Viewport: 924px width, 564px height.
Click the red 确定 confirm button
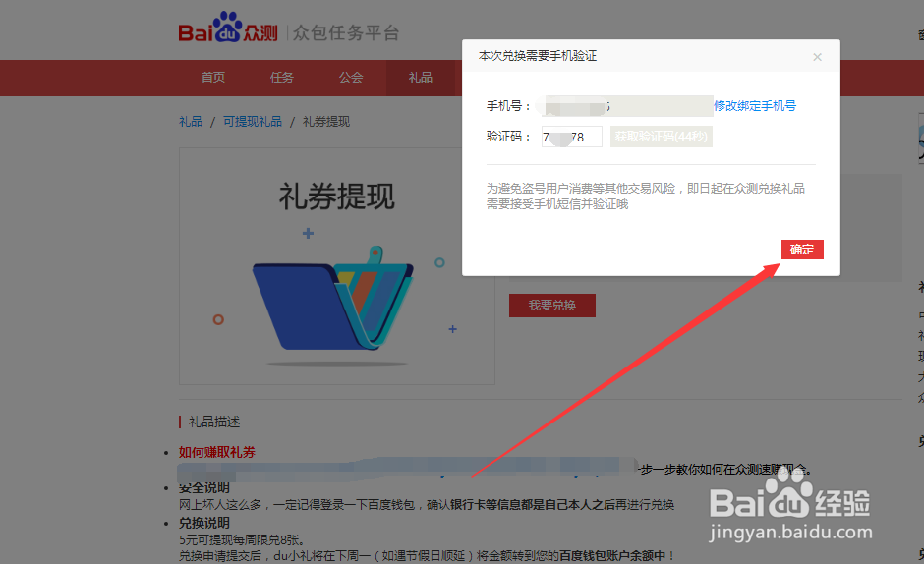pyautogui.click(x=802, y=250)
